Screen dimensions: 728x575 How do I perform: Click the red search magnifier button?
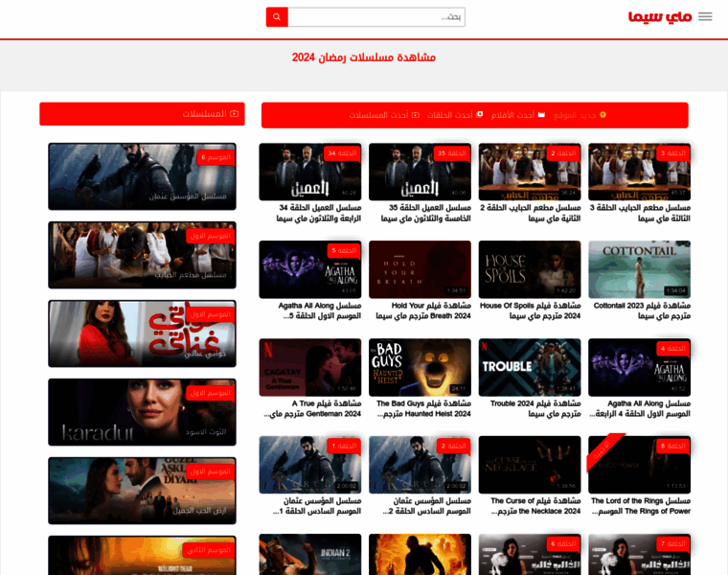pos(277,17)
